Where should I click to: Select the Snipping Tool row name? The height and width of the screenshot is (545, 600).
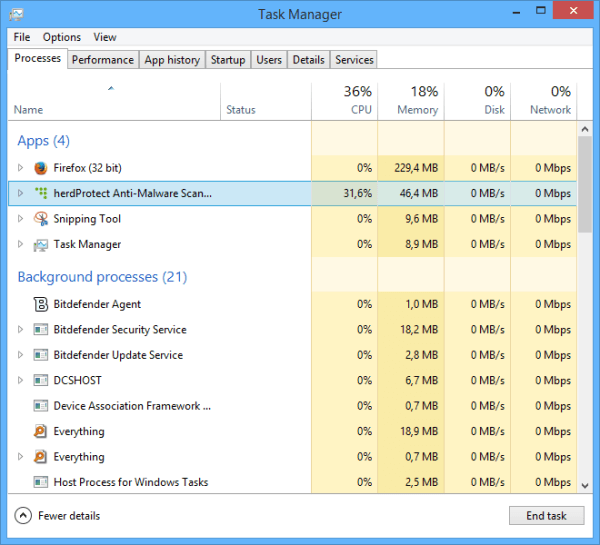87,219
